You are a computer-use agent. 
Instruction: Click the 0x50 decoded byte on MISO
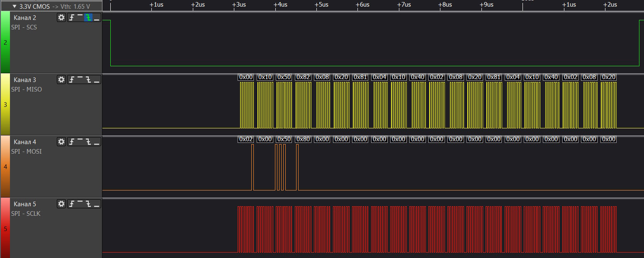click(284, 77)
